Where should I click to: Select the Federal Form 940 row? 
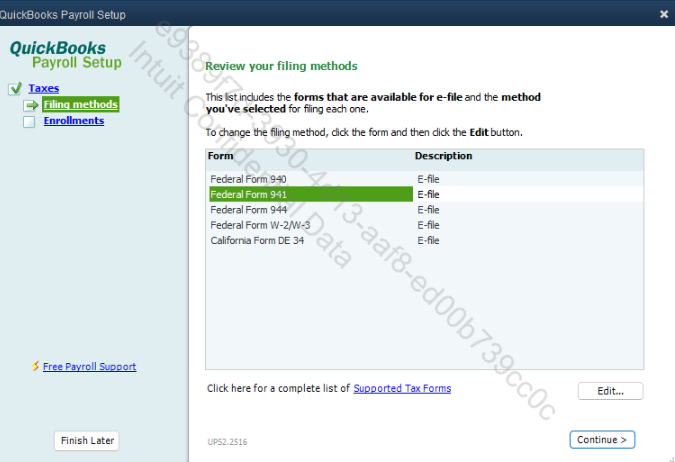pyautogui.click(x=424, y=179)
